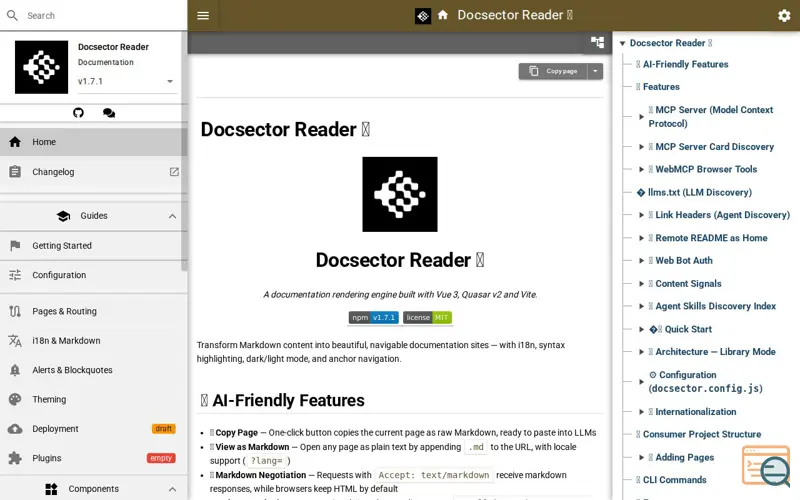The height and width of the screenshot is (500, 800).
Task: Click the Configuration sliders icon
Action: 15,275
